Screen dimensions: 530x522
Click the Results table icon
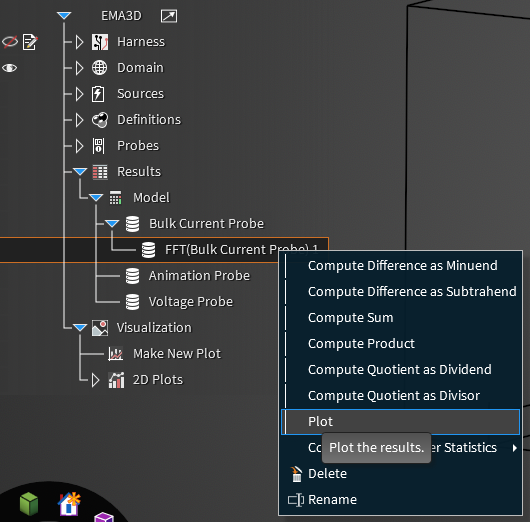click(x=100, y=172)
